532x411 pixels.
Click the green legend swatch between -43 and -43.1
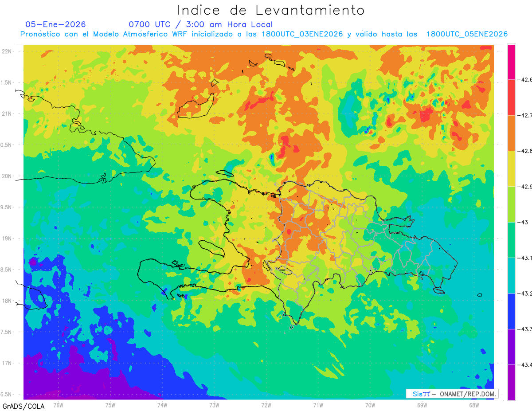[x=511, y=240]
